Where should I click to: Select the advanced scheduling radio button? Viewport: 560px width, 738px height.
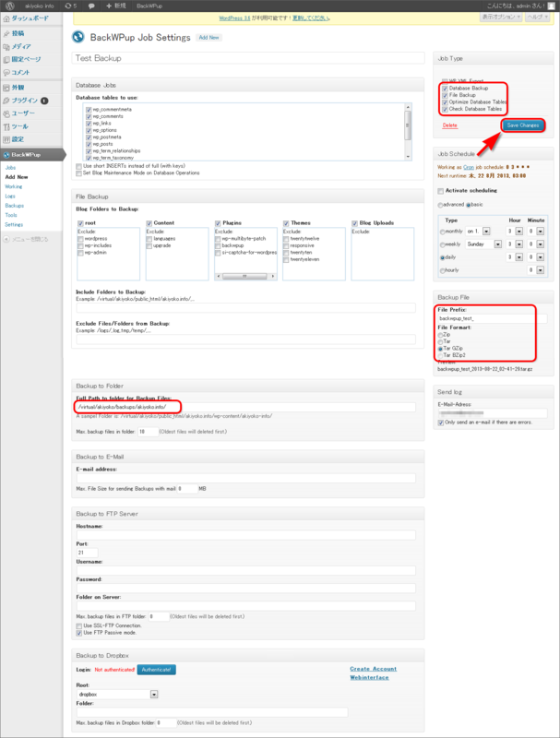(440, 205)
